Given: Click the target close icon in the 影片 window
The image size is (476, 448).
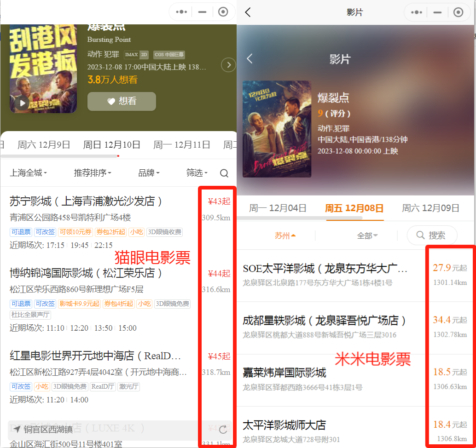Looking at the screenshot, I should tap(458, 12).
